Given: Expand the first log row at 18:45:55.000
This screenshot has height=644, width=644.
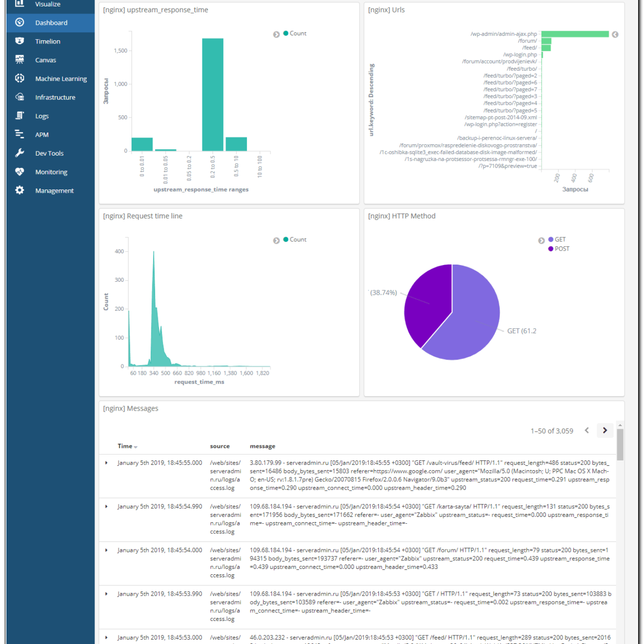Looking at the screenshot, I should (106, 463).
